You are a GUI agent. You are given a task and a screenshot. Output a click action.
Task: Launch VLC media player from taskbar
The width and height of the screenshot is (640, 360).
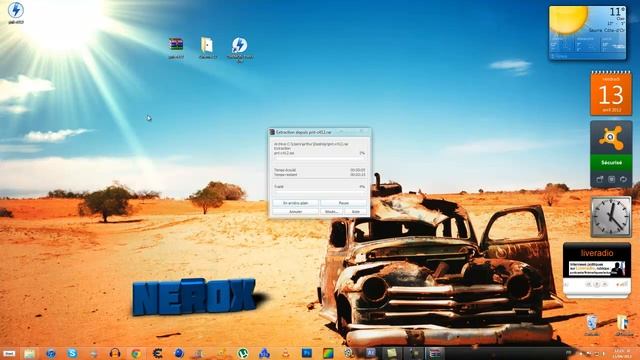pyautogui.click(x=286, y=353)
